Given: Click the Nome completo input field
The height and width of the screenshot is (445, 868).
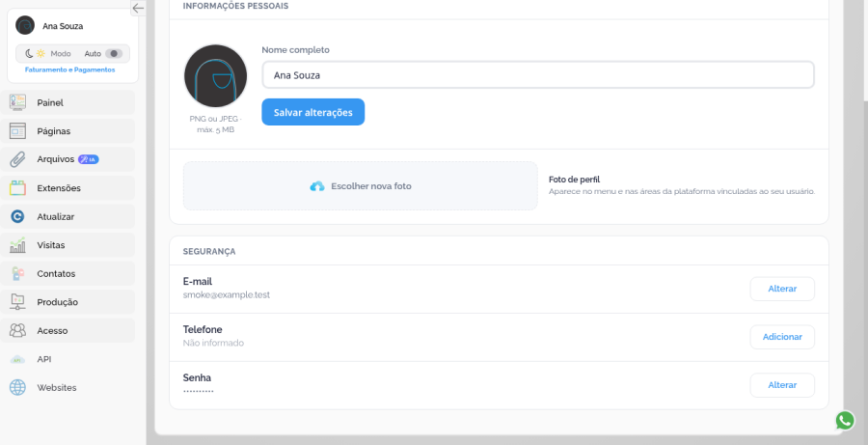Looking at the screenshot, I should click(538, 75).
